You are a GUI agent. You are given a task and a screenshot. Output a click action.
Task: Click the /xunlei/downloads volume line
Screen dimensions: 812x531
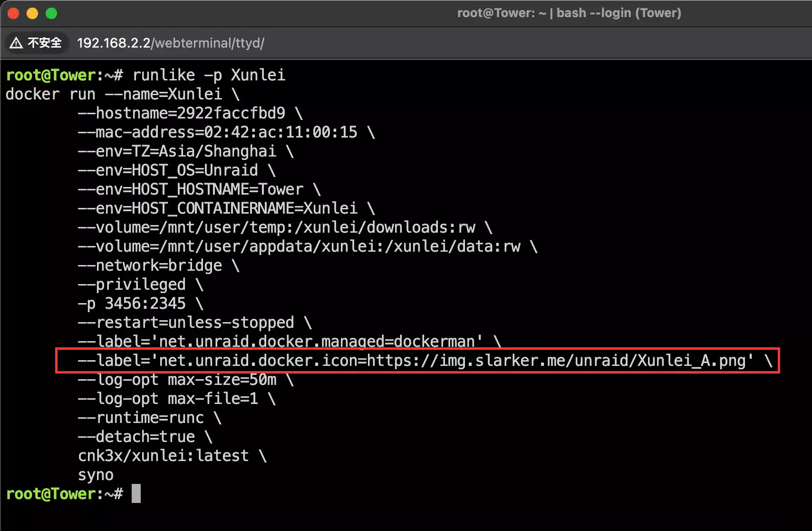[276, 227]
